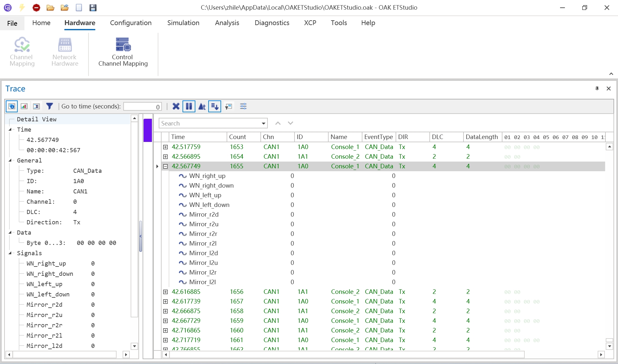Click the statistics bar chart icon

pyautogui.click(x=24, y=106)
